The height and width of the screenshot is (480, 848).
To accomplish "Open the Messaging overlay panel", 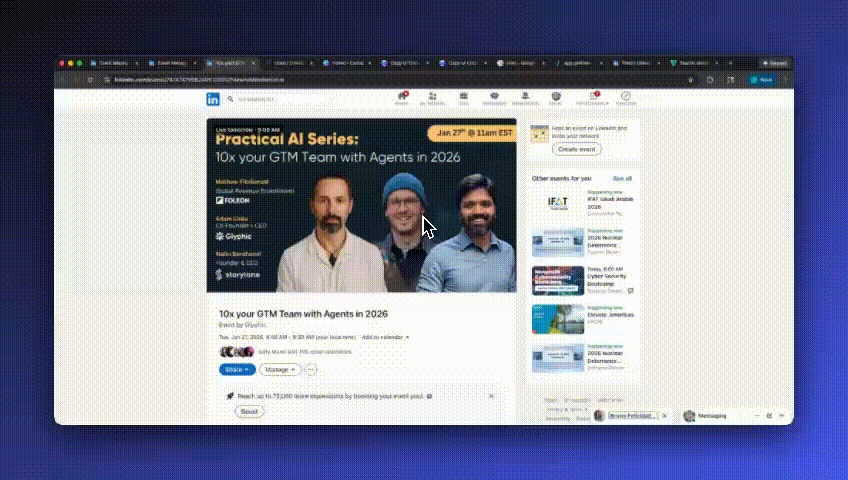I will coord(712,416).
